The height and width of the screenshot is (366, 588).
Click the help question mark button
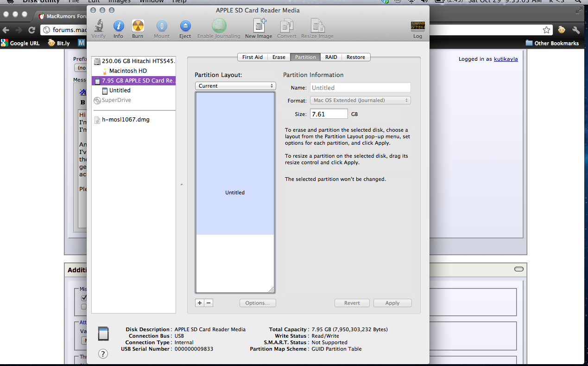point(103,354)
